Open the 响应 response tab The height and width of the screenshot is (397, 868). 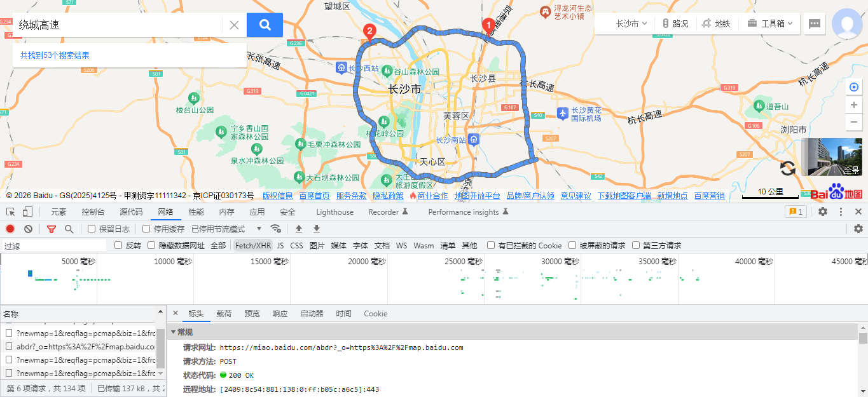[280, 314]
